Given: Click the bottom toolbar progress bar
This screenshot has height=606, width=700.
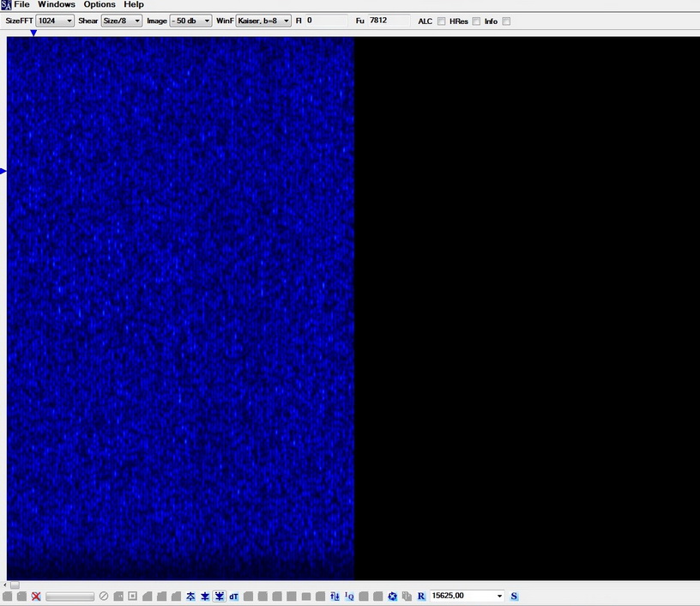Looking at the screenshot, I should point(69,597).
